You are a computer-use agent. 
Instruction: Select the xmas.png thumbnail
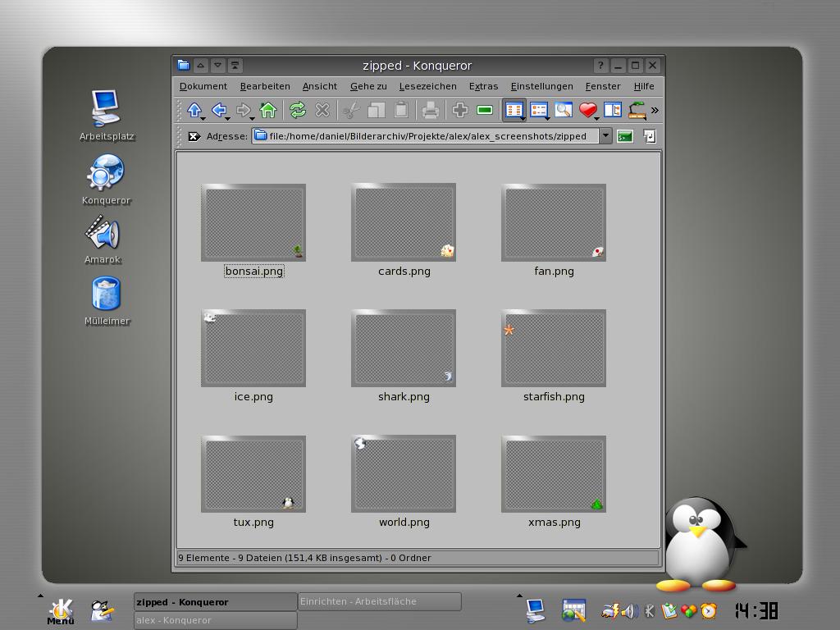tap(554, 474)
